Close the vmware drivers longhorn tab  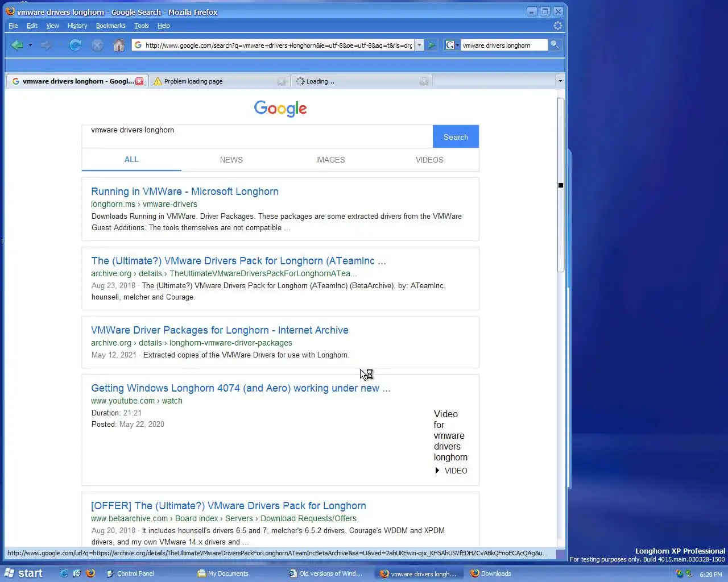139,81
